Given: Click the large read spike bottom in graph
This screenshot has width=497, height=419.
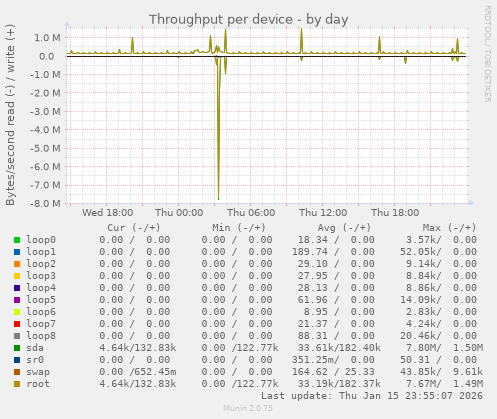Looking at the screenshot, I should click(x=218, y=199).
